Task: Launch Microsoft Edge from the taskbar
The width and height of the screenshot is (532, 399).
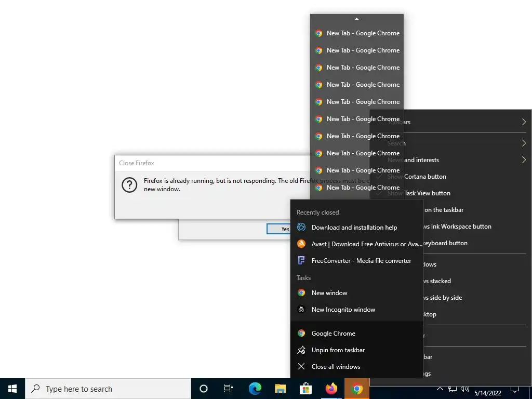Action: [x=255, y=389]
